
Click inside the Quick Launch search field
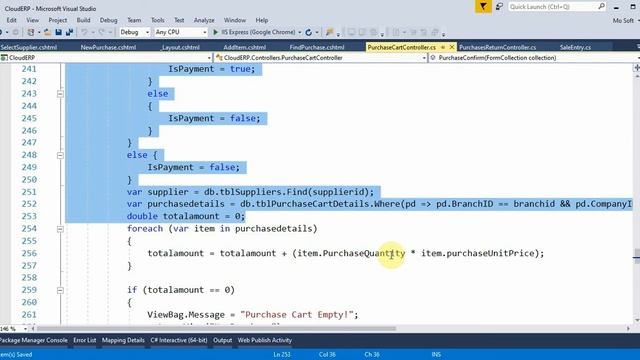point(553,7)
